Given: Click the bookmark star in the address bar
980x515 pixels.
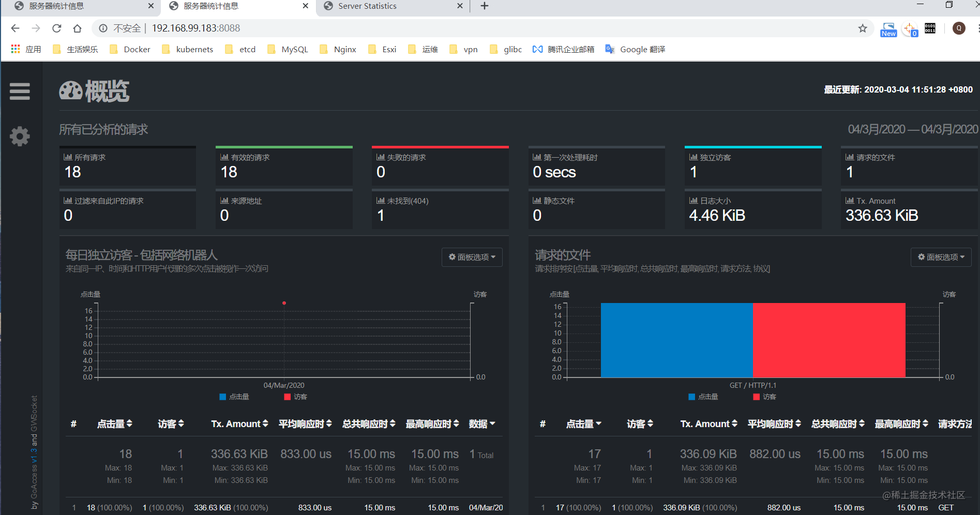Looking at the screenshot, I should click(x=862, y=28).
